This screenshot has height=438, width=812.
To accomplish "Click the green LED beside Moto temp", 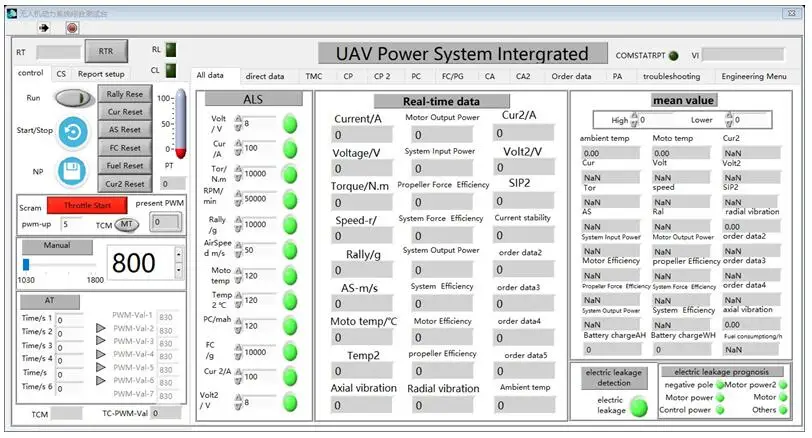I will [290, 276].
